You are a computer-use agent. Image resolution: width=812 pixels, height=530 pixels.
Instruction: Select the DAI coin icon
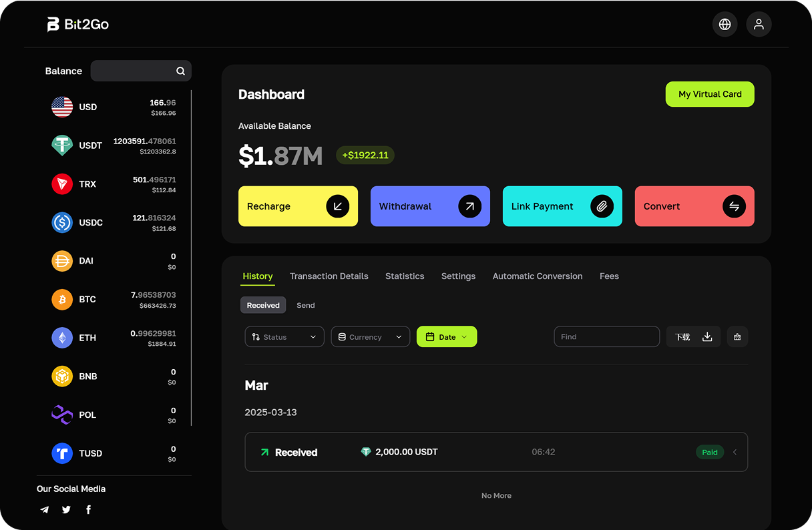[62, 261]
